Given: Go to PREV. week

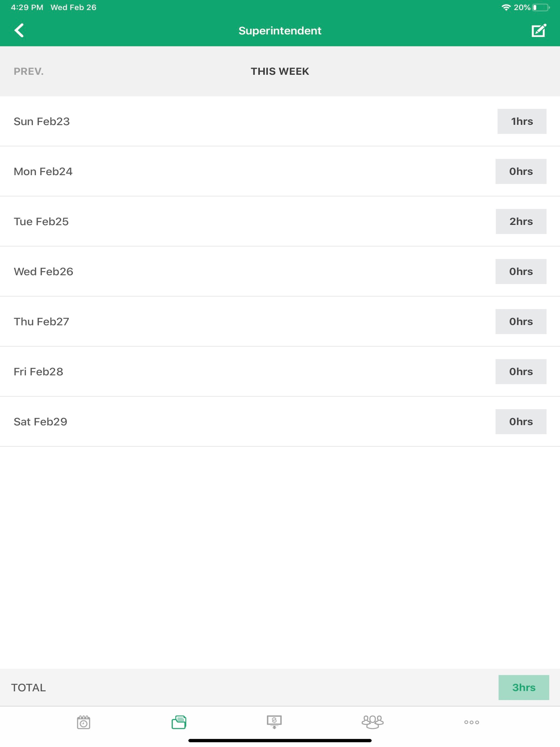Looking at the screenshot, I should tap(29, 71).
